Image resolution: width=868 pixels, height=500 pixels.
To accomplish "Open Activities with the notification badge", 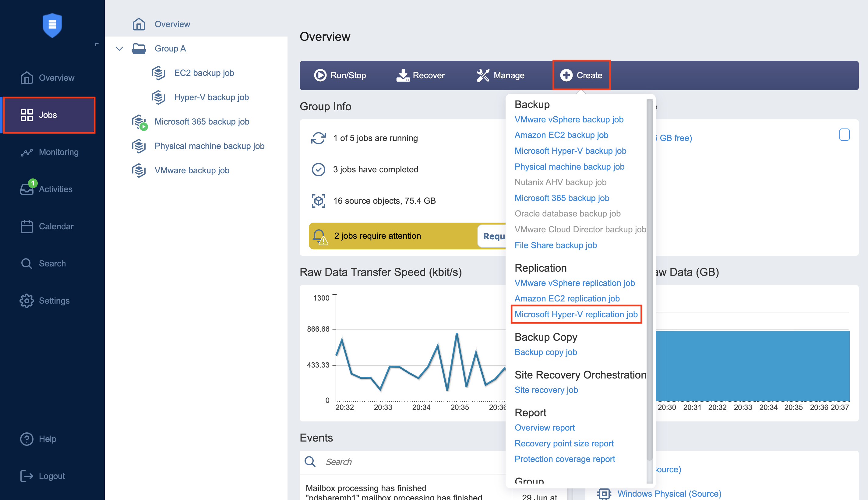I will pyautogui.click(x=46, y=188).
